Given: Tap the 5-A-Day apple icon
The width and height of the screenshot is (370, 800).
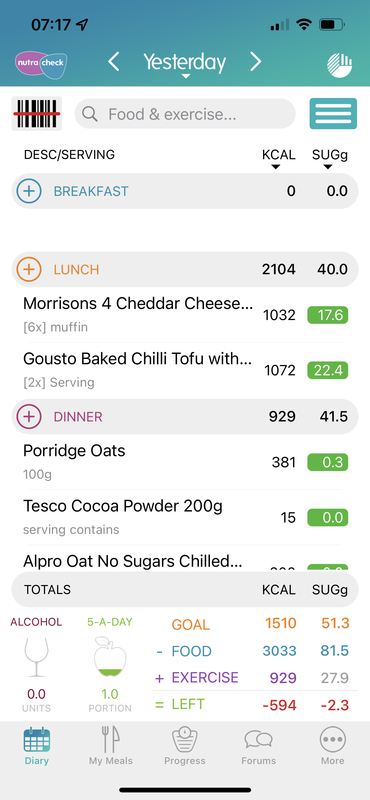Looking at the screenshot, I should pyautogui.click(x=110, y=657).
